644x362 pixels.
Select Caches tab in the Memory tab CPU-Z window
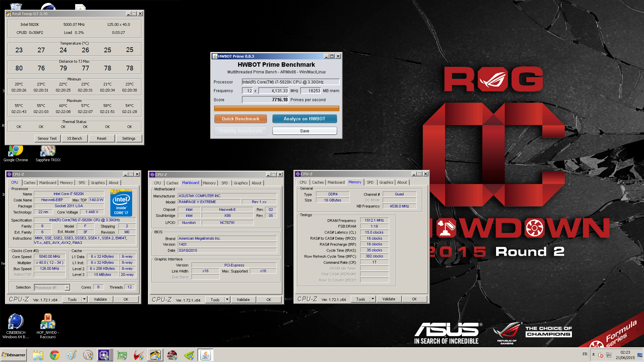pos(318,182)
